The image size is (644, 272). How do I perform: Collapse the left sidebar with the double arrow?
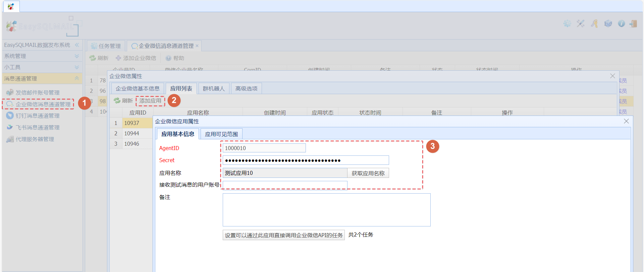coord(77,45)
